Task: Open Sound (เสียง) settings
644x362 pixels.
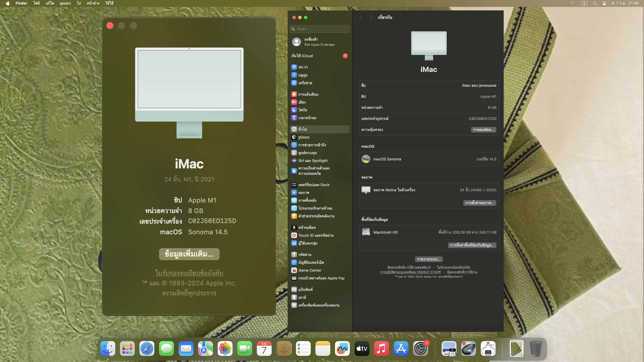Action: click(319, 102)
